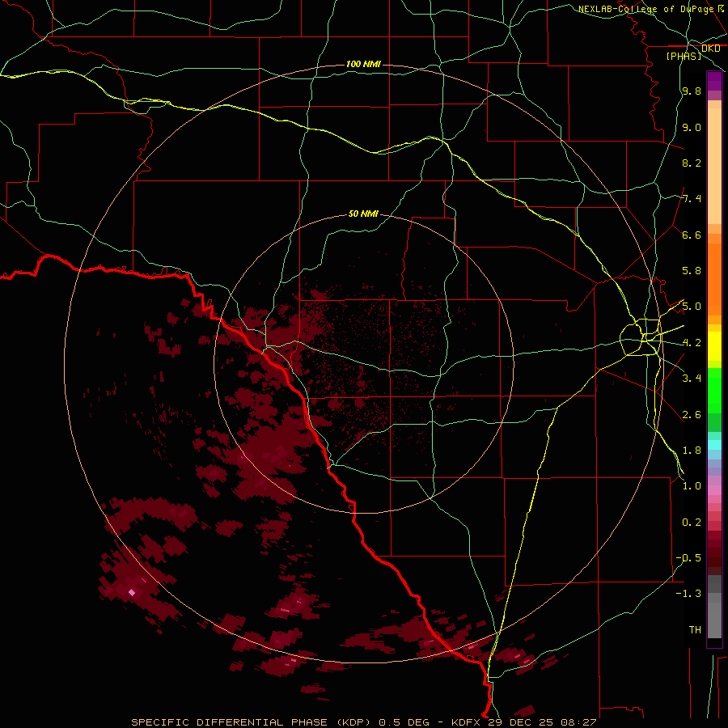Pick the cyan band on the color bar
Screen dimensions: 728x728
point(714,444)
